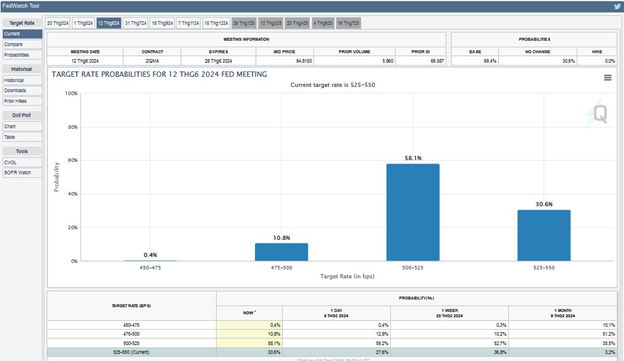Screen dimensions: 624x361
Task: Switch to the 29 Thg125 meeting tab
Action: tap(244, 23)
